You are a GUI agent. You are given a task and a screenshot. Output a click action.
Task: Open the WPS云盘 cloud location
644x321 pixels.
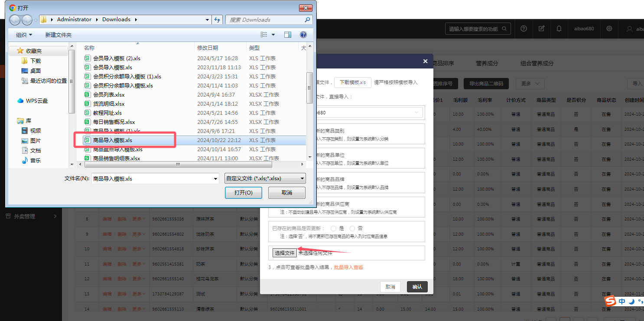pyautogui.click(x=37, y=101)
